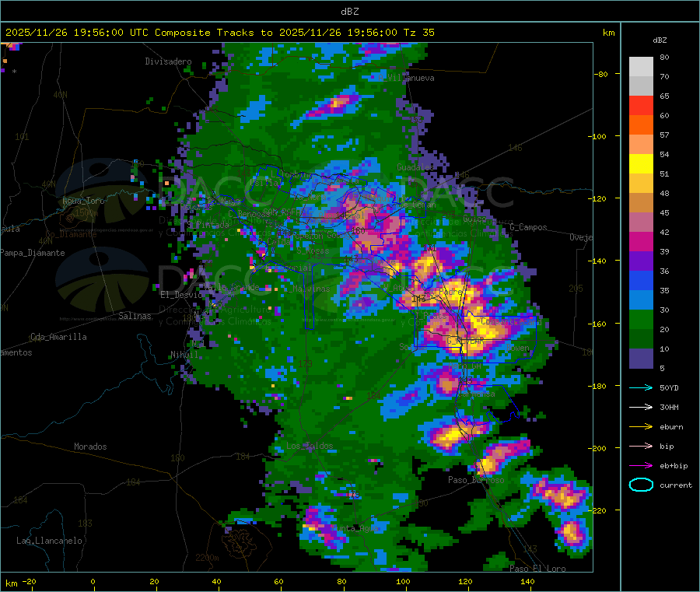Pick the bright green 30 dBZ swatch

[x=641, y=319]
